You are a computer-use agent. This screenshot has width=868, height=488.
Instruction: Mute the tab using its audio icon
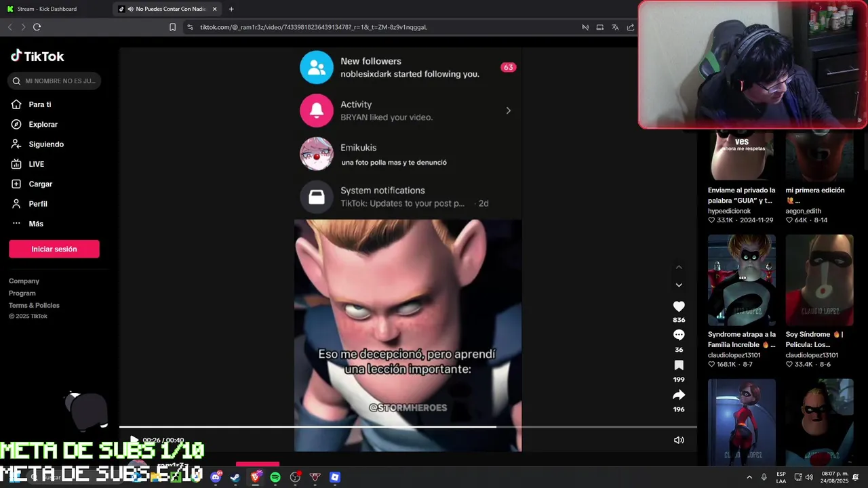point(130,9)
